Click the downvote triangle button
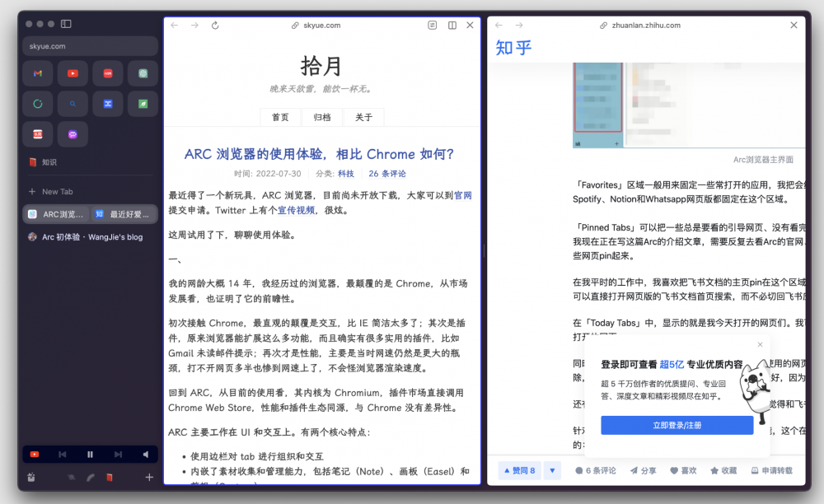This screenshot has width=824, height=504. (x=552, y=470)
